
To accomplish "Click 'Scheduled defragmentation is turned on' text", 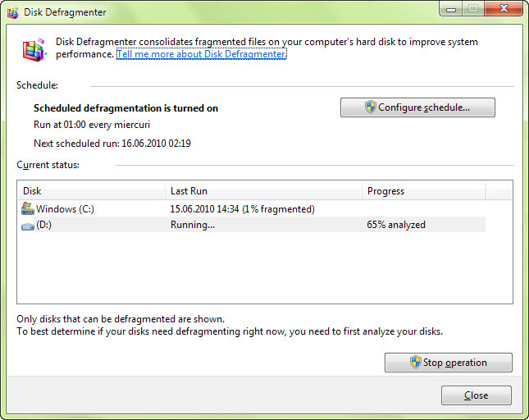I will click(125, 108).
